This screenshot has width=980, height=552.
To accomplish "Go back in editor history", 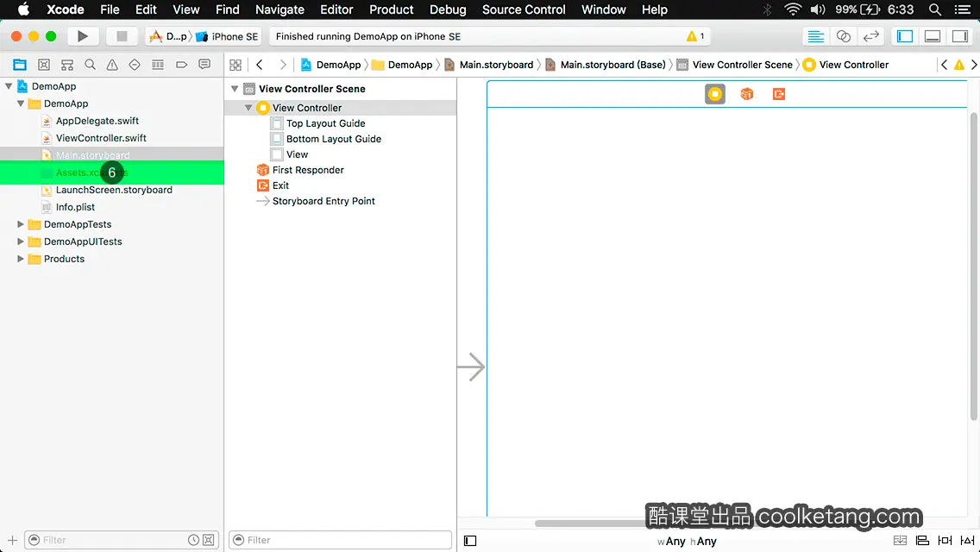I will [260, 65].
